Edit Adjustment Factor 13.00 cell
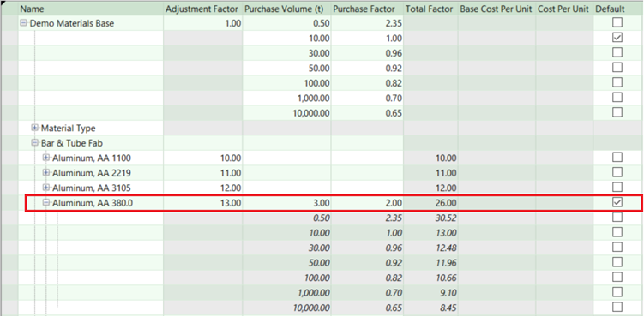The image size is (644, 317). 203,203
